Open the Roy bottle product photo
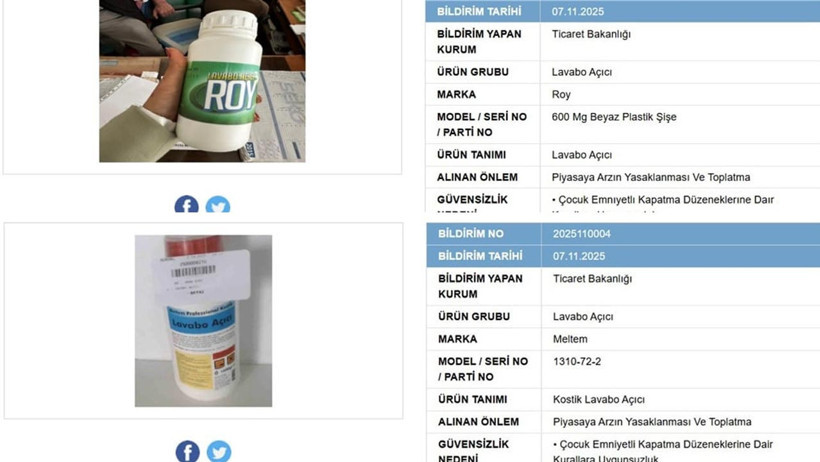Screen dimensions: 820x462 pos(202,81)
